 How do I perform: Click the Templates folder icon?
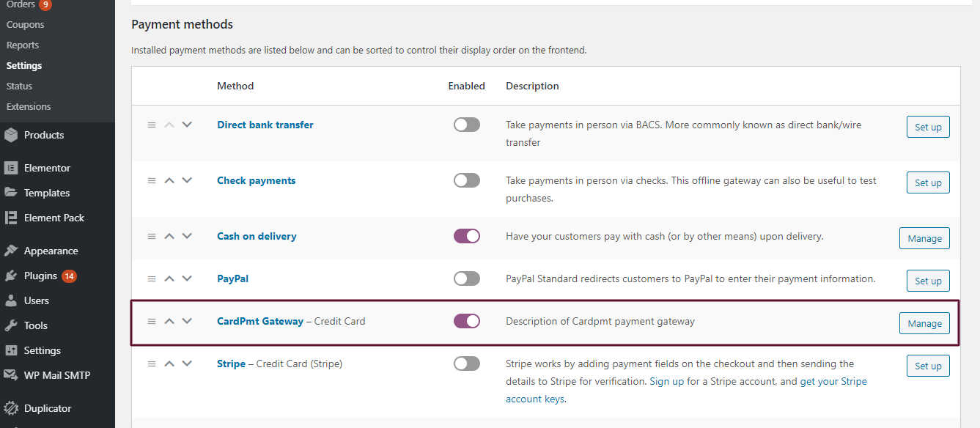point(12,192)
